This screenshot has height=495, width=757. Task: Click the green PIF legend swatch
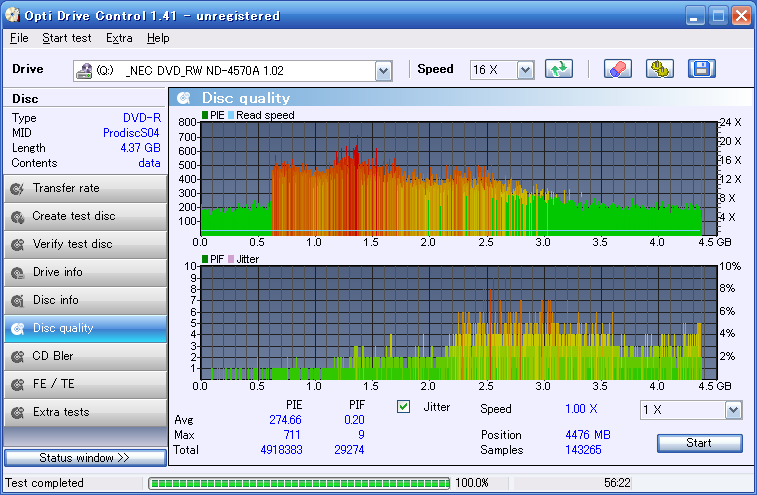click(x=205, y=259)
